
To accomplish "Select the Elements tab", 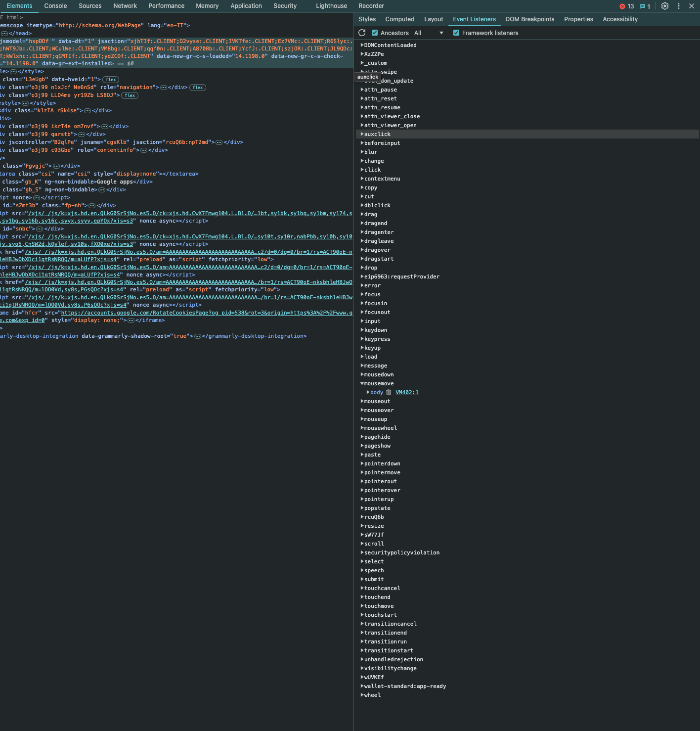I will 19,6.
